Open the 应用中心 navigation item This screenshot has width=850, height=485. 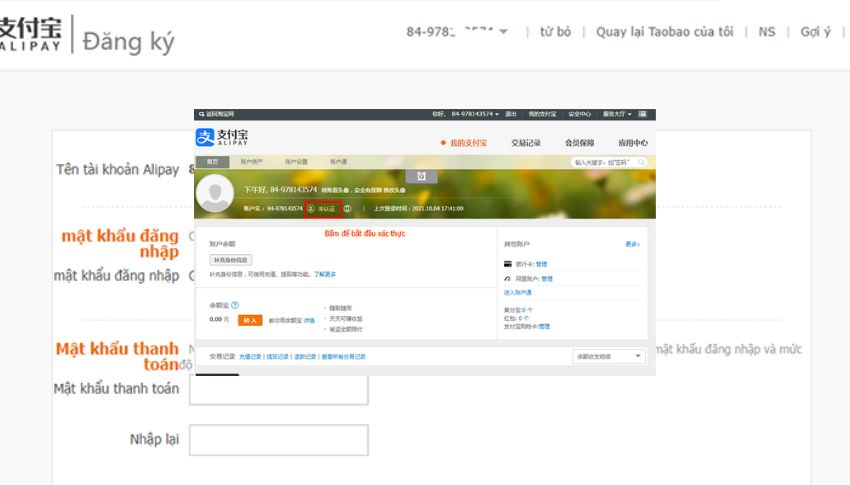(633, 143)
